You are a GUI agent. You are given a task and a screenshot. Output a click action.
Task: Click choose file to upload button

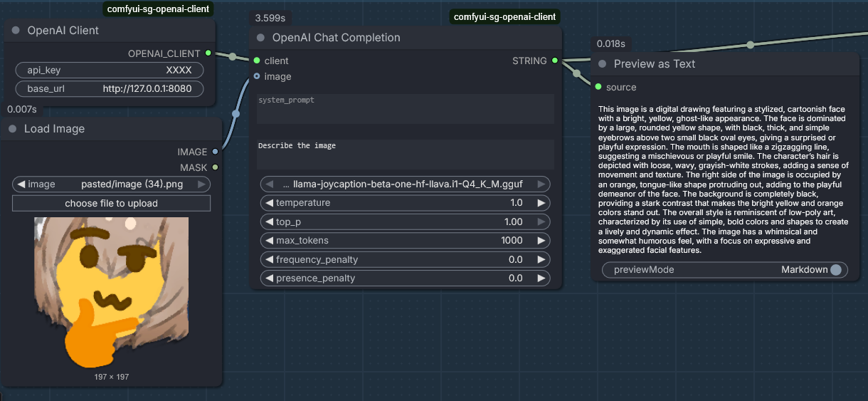tap(112, 203)
